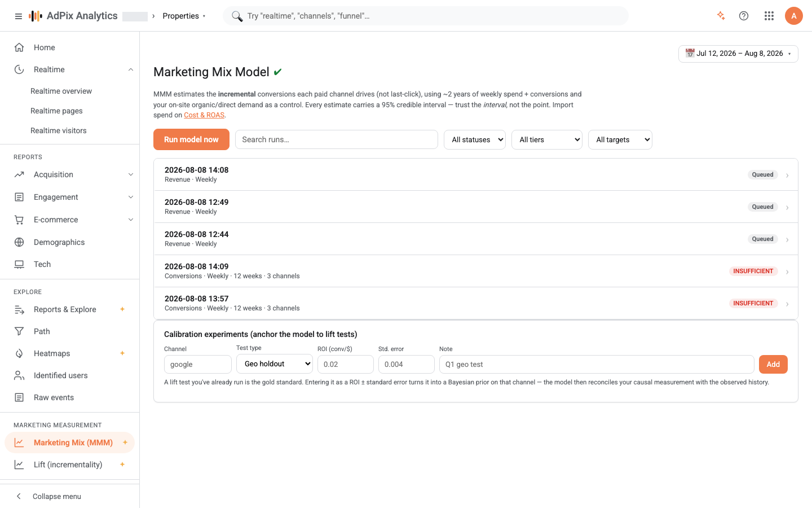Open the Properties dropdown

[184, 16]
